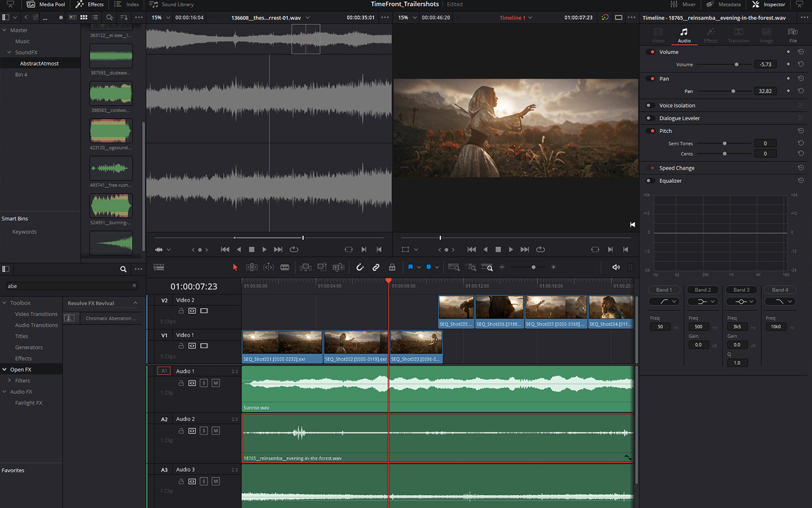The height and width of the screenshot is (508, 812).
Task: Select SEQ_Shot002 clip on Video 1
Action: pos(355,346)
